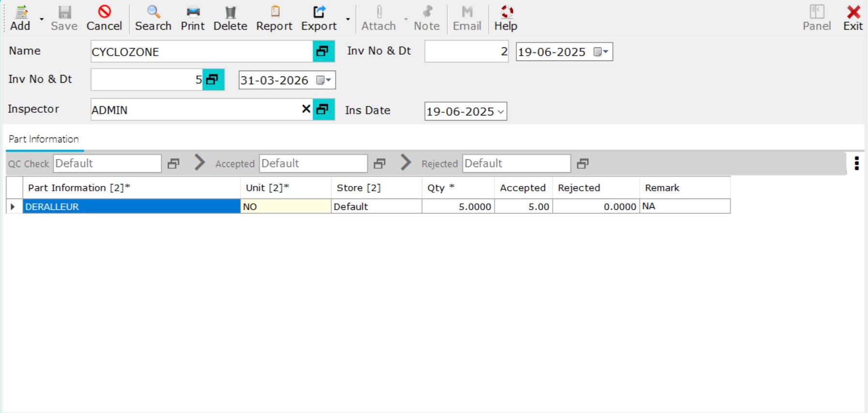Click the QC Check store input field
Image resolution: width=868 pixels, height=413 pixels.
tap(107, 164)
